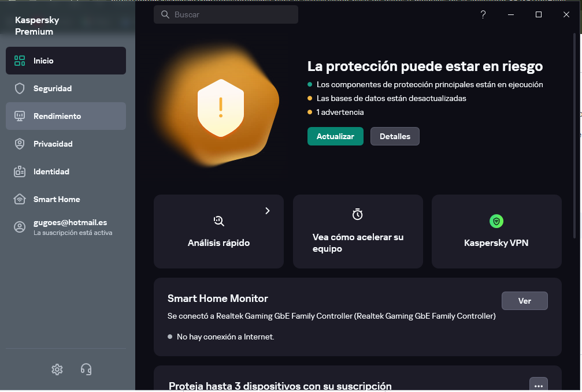Select Inicio in the sidebar
This screenshot has width=582, height=392.
pos(66,61)
